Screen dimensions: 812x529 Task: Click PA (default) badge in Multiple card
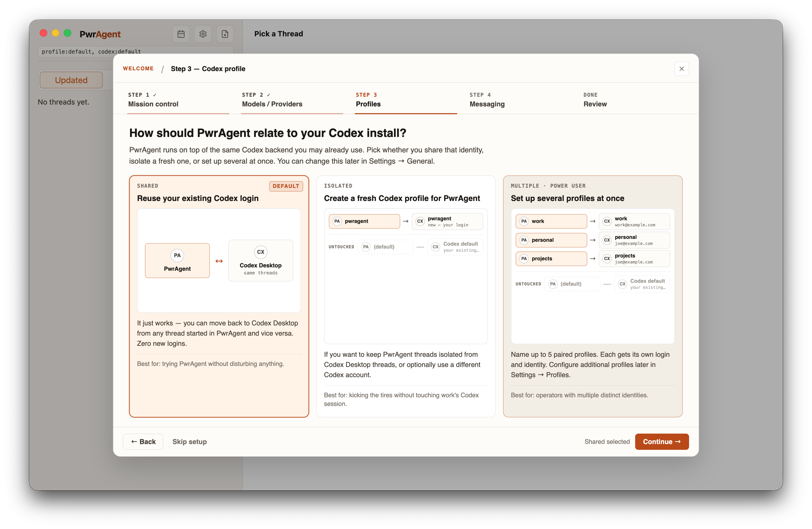pyautogui.click(x=553, y=284)
